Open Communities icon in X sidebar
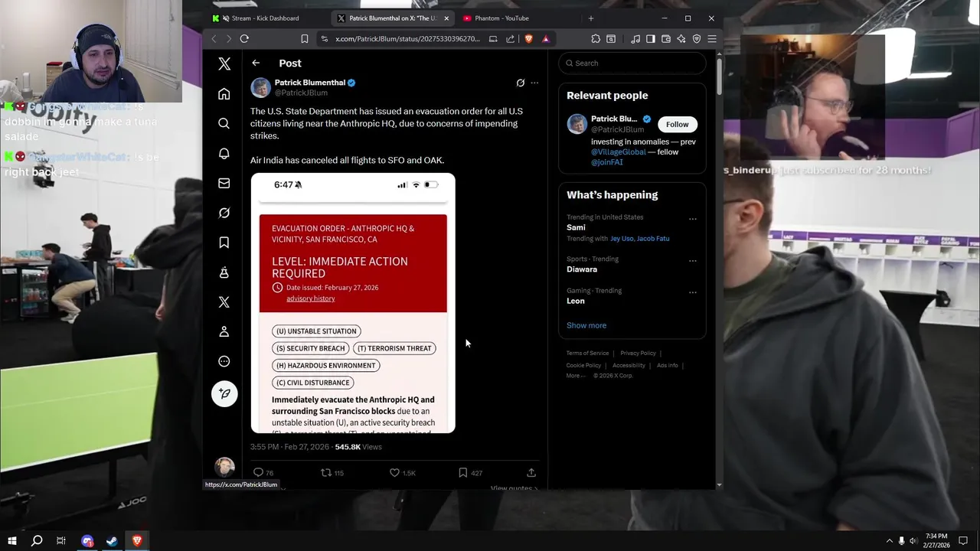 click(224, 272)
